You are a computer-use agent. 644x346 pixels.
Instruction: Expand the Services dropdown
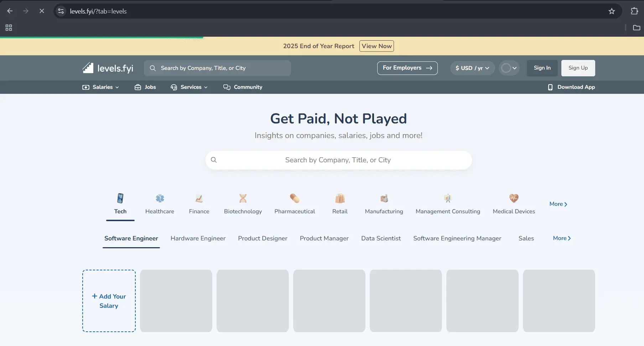(189, 87)
